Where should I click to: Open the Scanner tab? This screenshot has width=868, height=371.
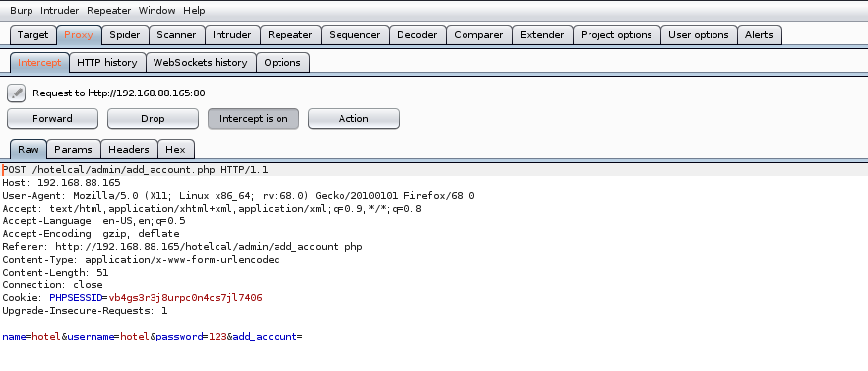coord(176,34)
